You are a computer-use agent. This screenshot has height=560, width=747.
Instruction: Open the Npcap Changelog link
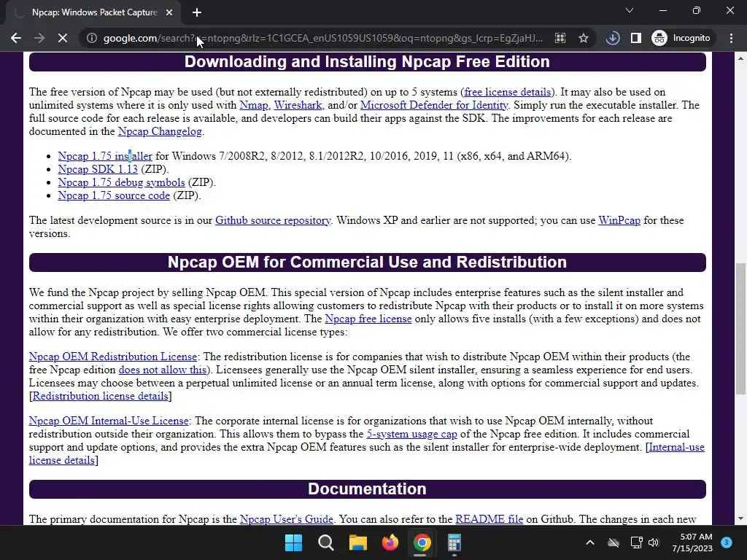[x=160, y=131]
